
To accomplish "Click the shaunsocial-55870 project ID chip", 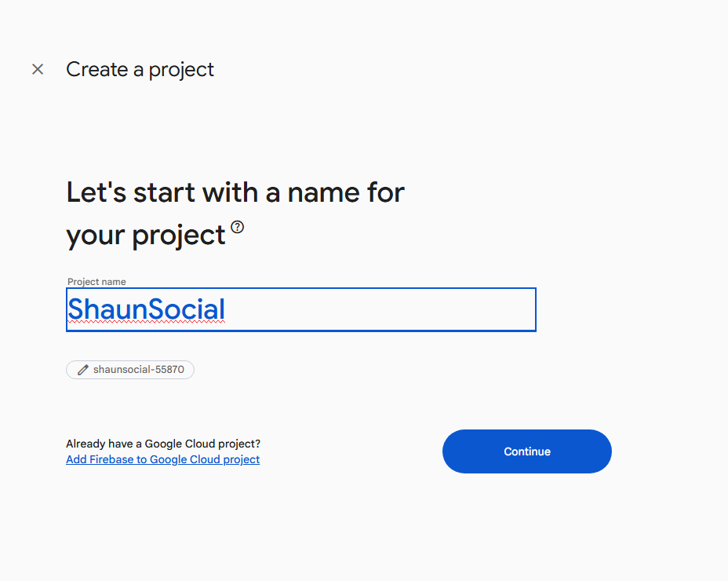I will point(130,369).
